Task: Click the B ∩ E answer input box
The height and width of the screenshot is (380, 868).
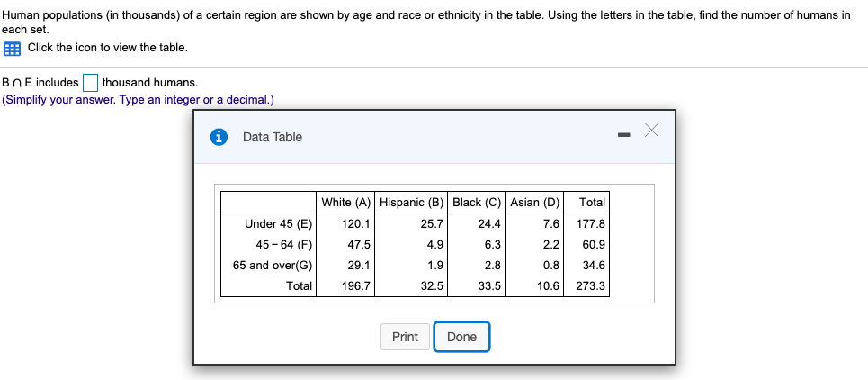Action: pyautogui.click(x=91, y=83)
